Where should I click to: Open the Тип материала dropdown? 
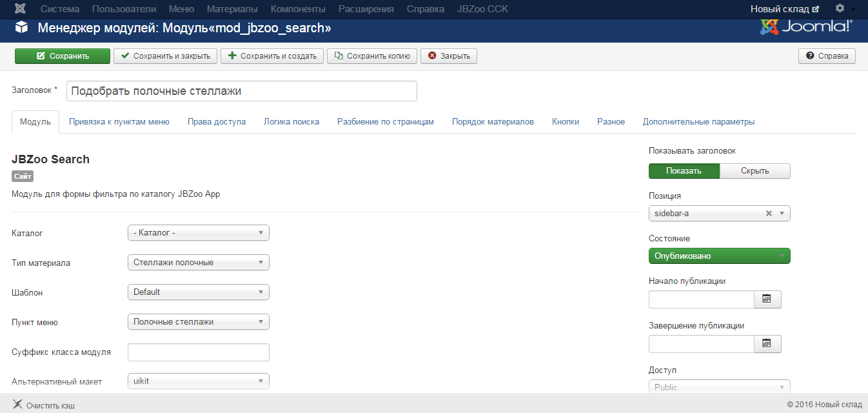pyautogui.click(x=199, y=263)
